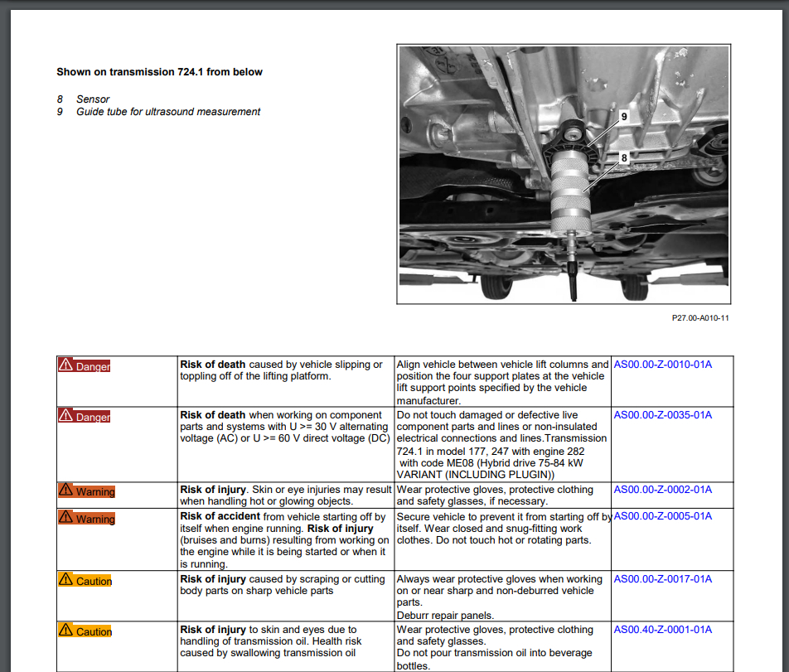Click Caution icon beside transmission oil row
The width and height of the screenshot is (789, 672).
click(x=66, y=630)
